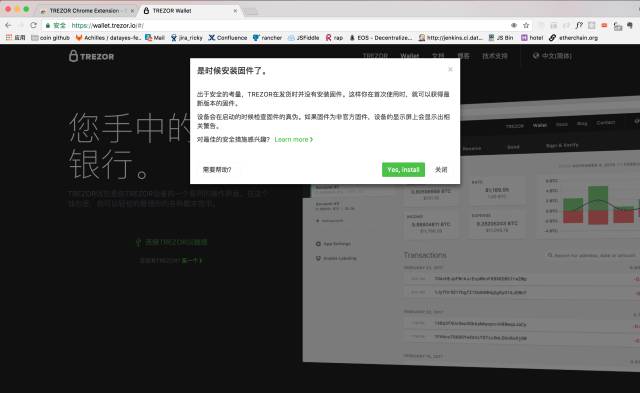640x393 pixels.
Task: Open the rap bookmark
Action: point(334,38)
